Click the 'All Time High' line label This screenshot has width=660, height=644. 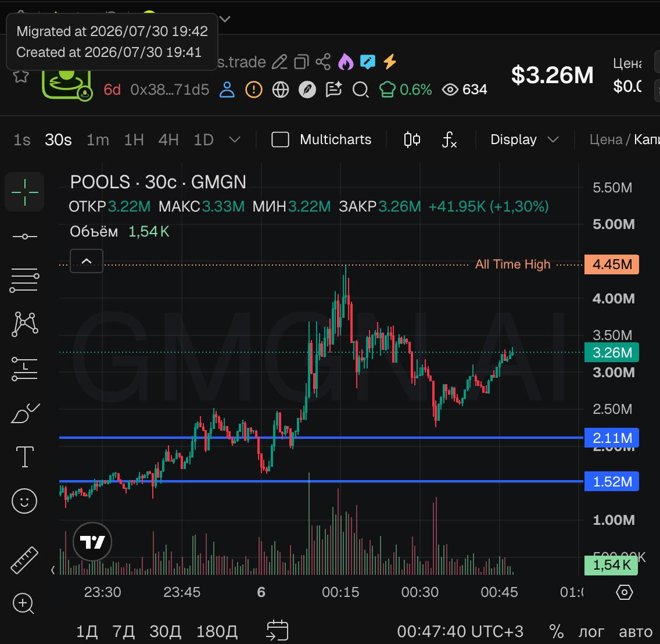pyautogui.click(x=512, y=264)
